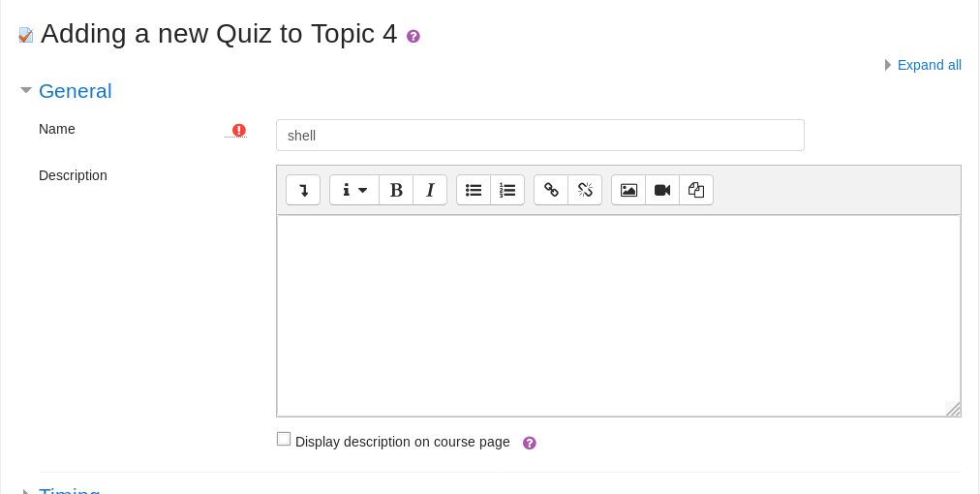Insert an ordered numbered list
980x494 pixels.
coord(507,190)
